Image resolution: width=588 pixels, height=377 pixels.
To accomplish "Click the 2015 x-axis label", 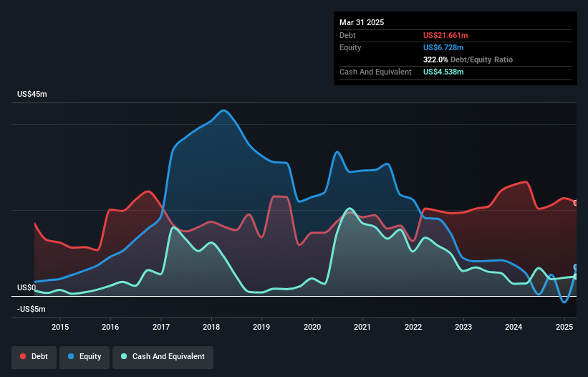I will pos(60,327).
